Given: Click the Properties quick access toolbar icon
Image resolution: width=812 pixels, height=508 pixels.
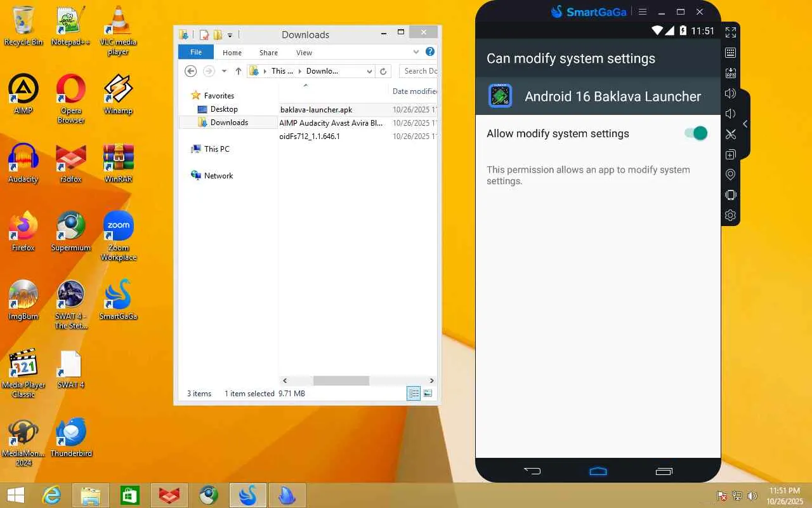Looking at the screenshot, I should (204, 35).
